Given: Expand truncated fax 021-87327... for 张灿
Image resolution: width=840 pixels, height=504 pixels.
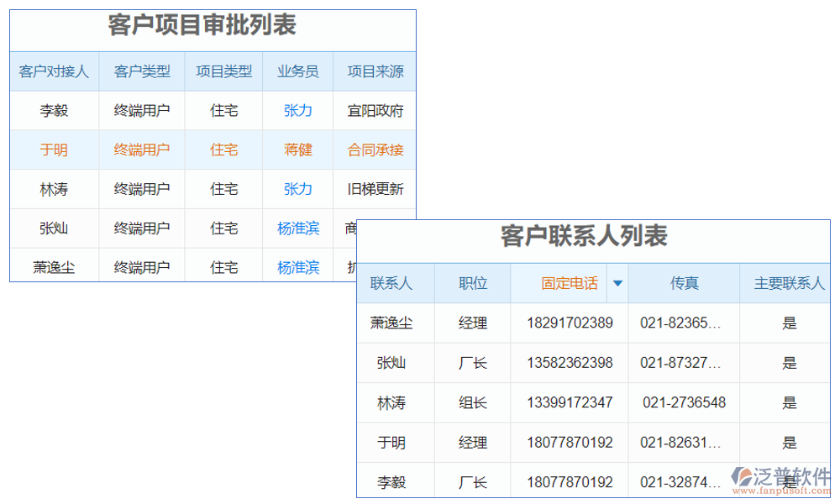Looking at the screenshot, I should point(682,363).
